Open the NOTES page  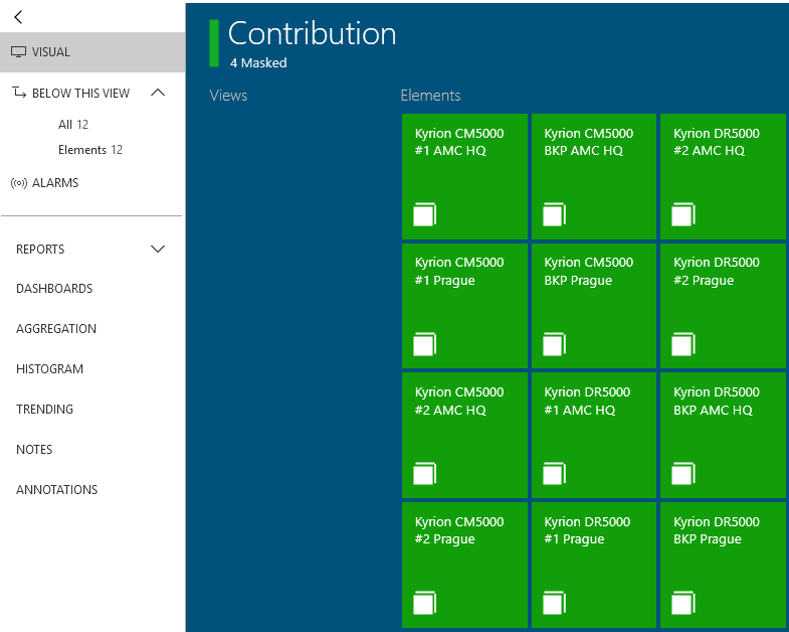[x=34, y=450]
